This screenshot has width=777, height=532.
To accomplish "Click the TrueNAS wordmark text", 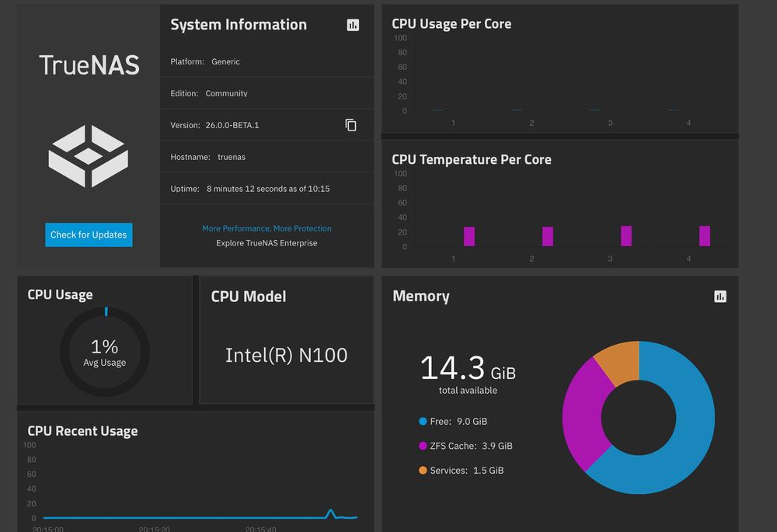I will pyautogui.click(x=89, y=65).
